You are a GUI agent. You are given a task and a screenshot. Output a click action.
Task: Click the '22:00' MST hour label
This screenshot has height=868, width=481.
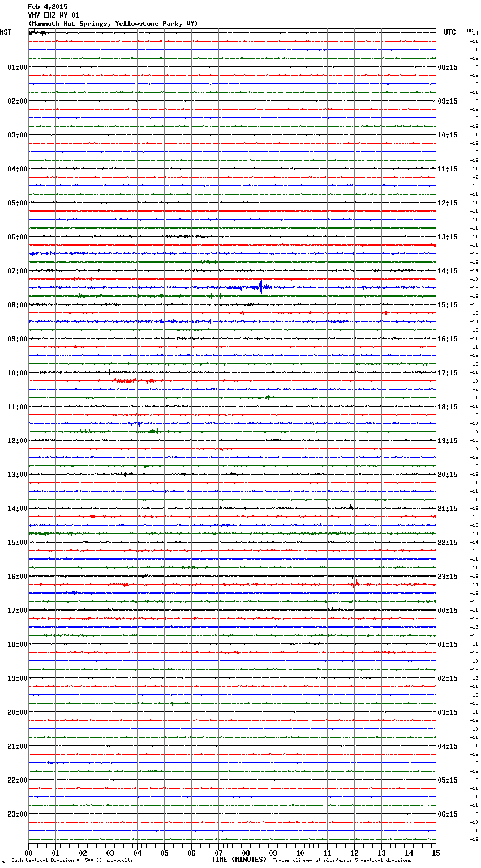[17, 780]
